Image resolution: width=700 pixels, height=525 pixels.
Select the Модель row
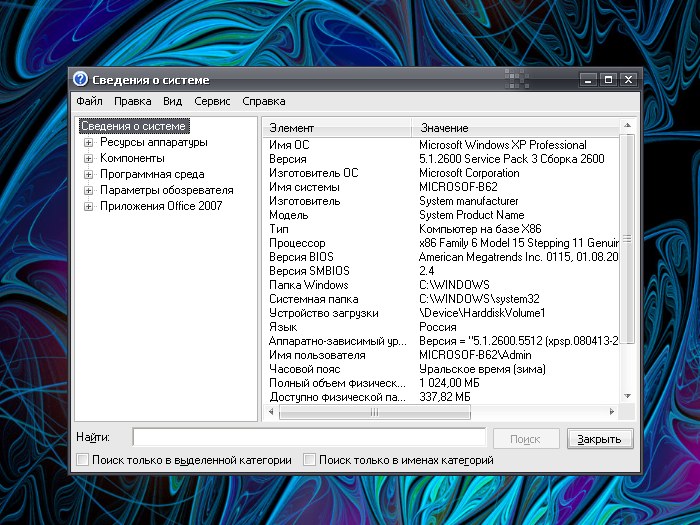442,215
